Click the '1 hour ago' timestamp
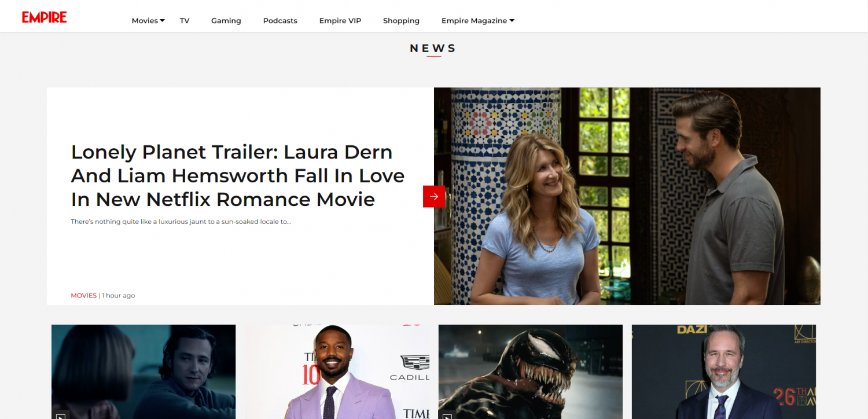868x419 pixels. click(x=119, y=295)
